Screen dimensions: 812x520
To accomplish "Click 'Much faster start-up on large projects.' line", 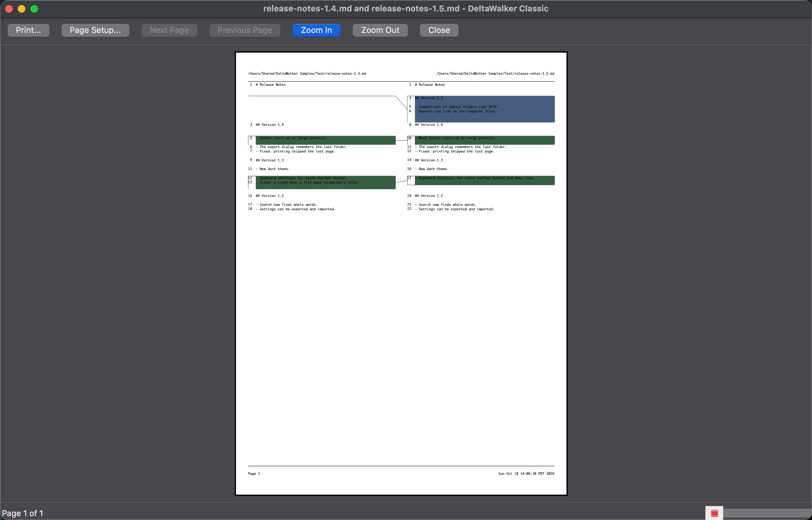I will [456, 138].
